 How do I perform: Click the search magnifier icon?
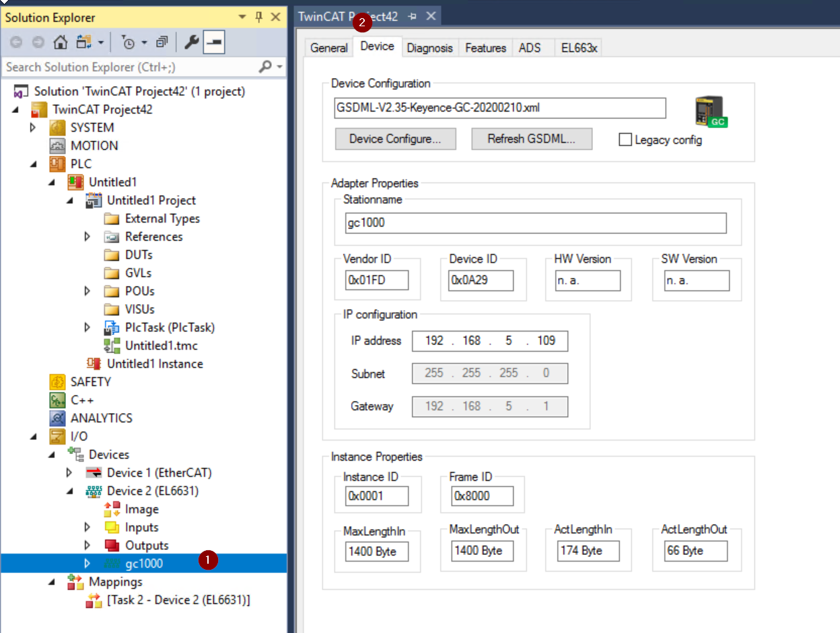(265, 67)
